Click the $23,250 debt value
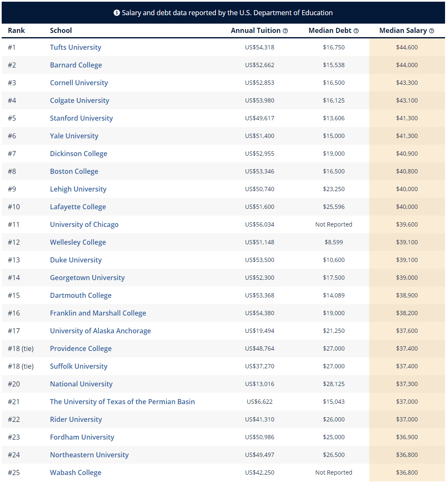Image resolution: width=448 pixels, height=486 pixels. [x=334, y=189]
